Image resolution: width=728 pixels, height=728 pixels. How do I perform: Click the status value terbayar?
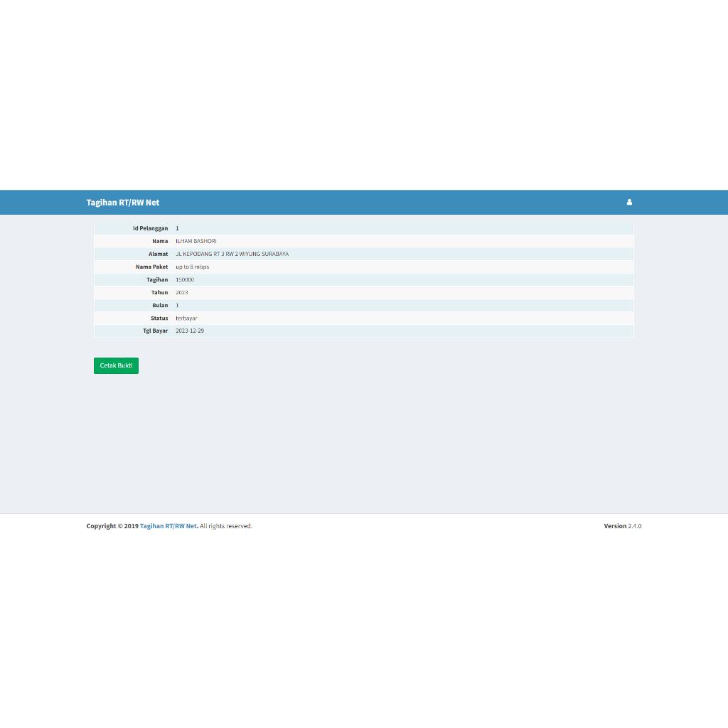pos(186,318)
